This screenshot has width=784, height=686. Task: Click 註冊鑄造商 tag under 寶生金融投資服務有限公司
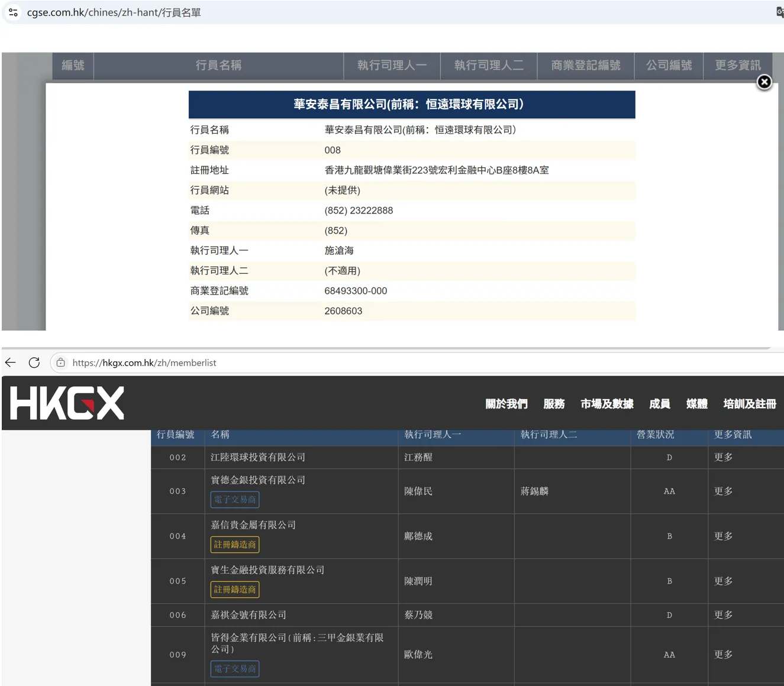(x=235, y=590)
